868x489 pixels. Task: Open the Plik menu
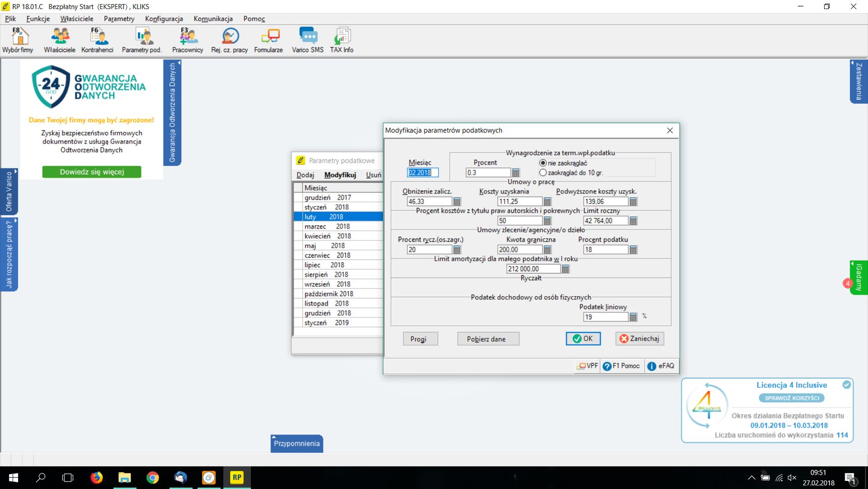pos(11,19)
